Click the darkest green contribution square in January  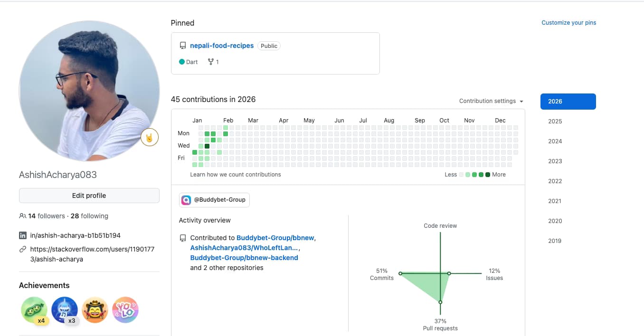coord(207,146)
